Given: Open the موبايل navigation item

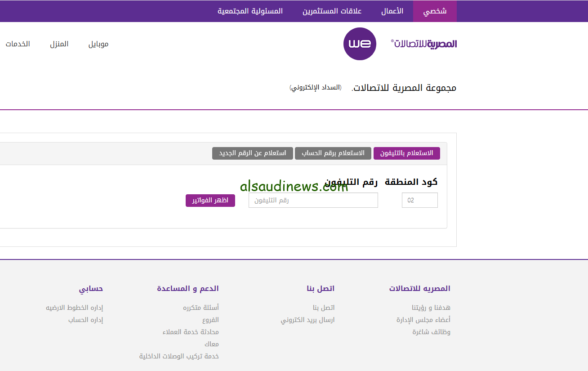Looking at the screenshot, I should tap(98, 44).
